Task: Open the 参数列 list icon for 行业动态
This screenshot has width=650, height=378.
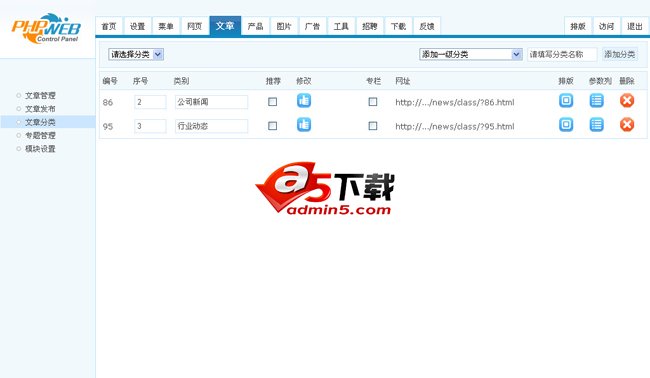Action: click(597, 125)
